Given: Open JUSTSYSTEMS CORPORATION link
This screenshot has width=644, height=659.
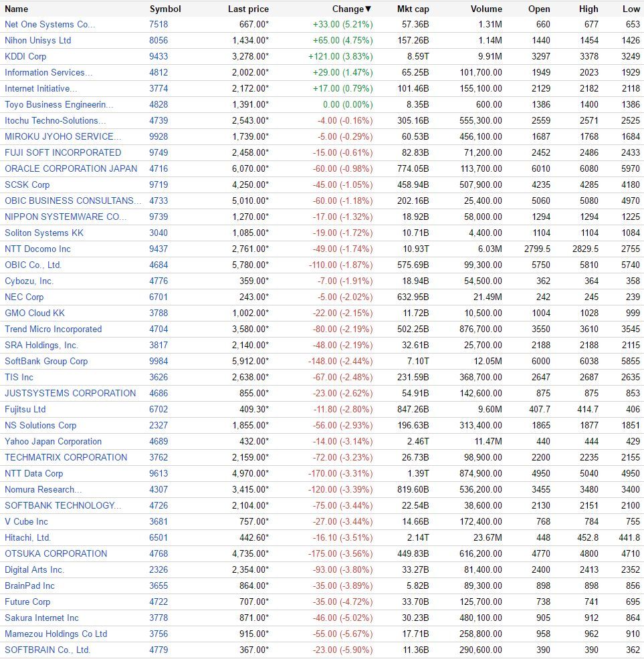Looking at the screenshot, I should point(70,393).
